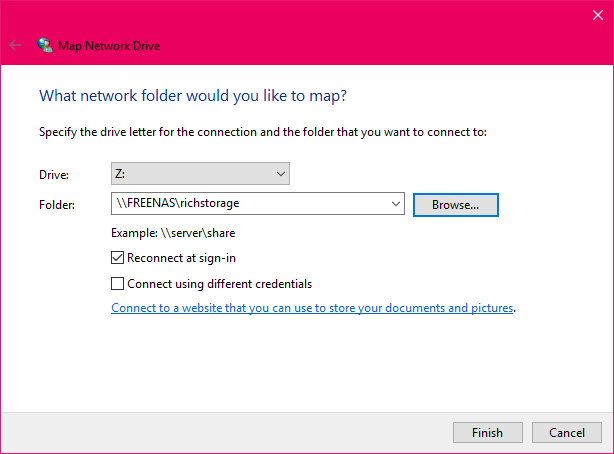Click the back arrow in the title bar
Viewport: 614px width, 454px height.
click(15, 45)
